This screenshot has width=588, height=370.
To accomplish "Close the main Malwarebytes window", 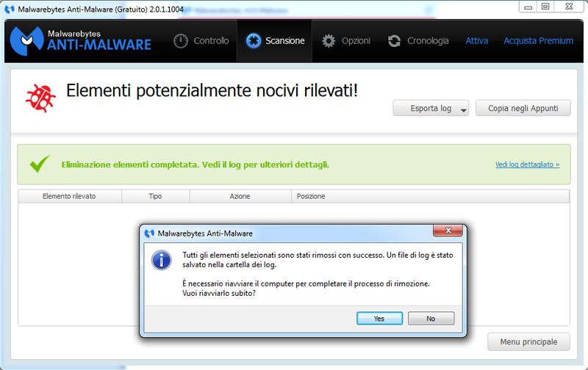I will pos(569,7).
